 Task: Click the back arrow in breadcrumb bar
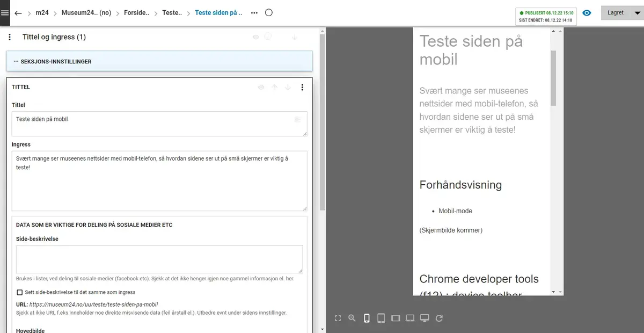tap(18, 13)
